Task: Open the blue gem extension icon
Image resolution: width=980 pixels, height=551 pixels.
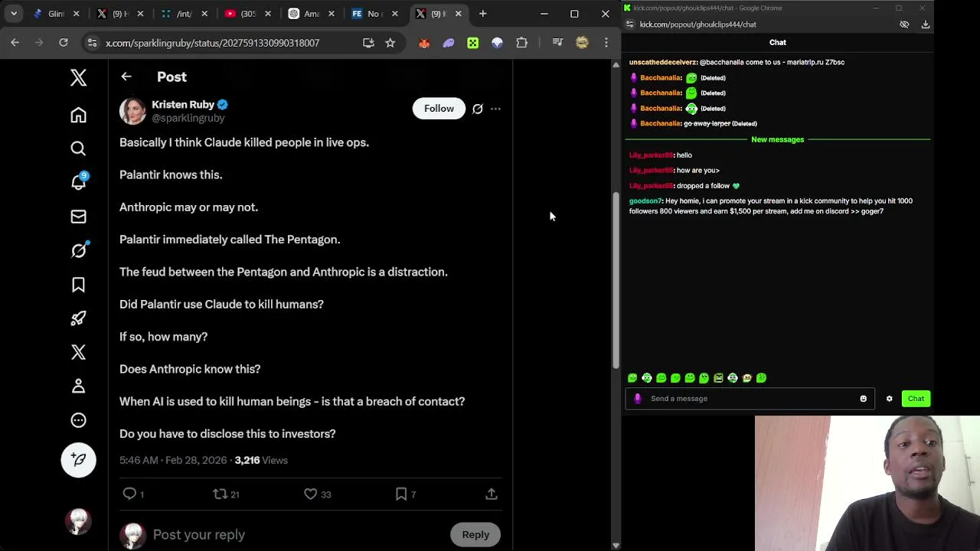Action: (x=498, y=43)
